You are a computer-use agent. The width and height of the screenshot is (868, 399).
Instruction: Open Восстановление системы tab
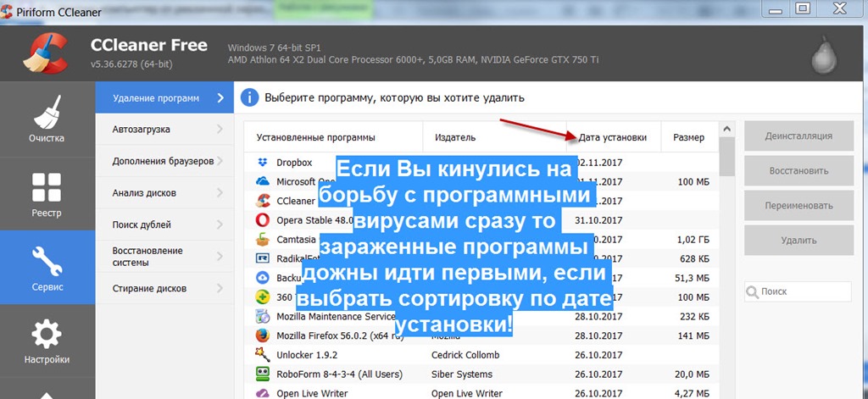coord(164,256)
